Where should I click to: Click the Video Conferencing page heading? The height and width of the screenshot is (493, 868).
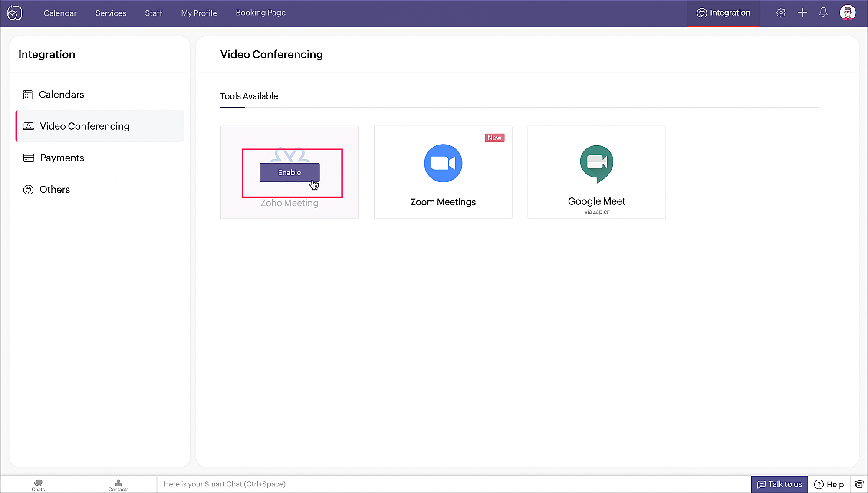(271, 54)
